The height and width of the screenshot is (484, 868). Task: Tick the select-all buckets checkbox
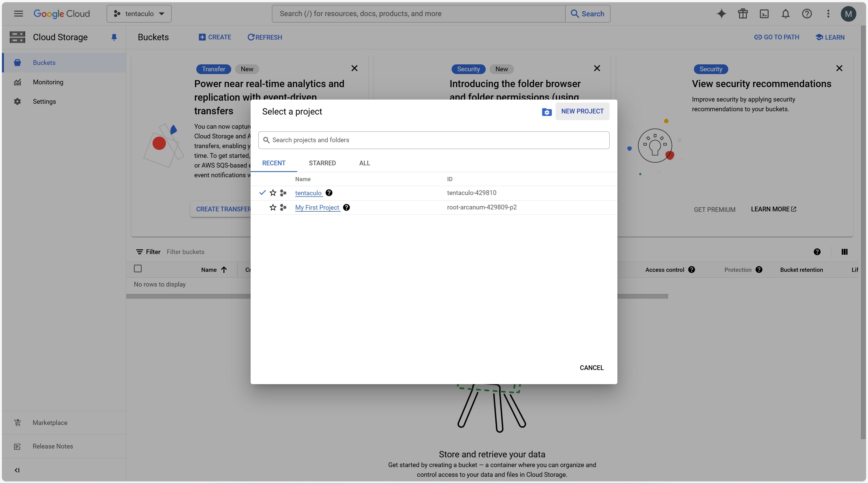tap(138, 268)
